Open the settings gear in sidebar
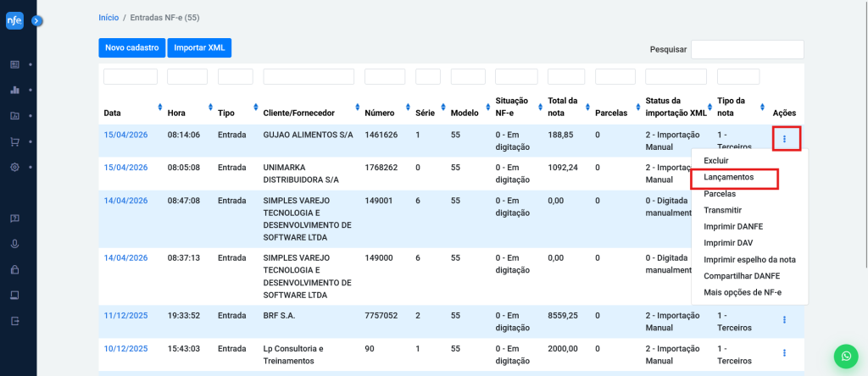 [x=14, y=168]
